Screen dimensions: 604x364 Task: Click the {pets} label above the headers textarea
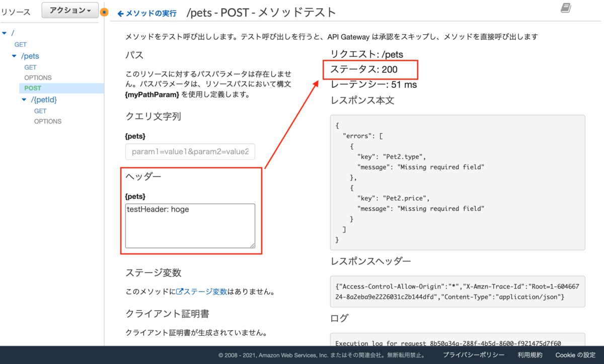click(x=135, y=196)
